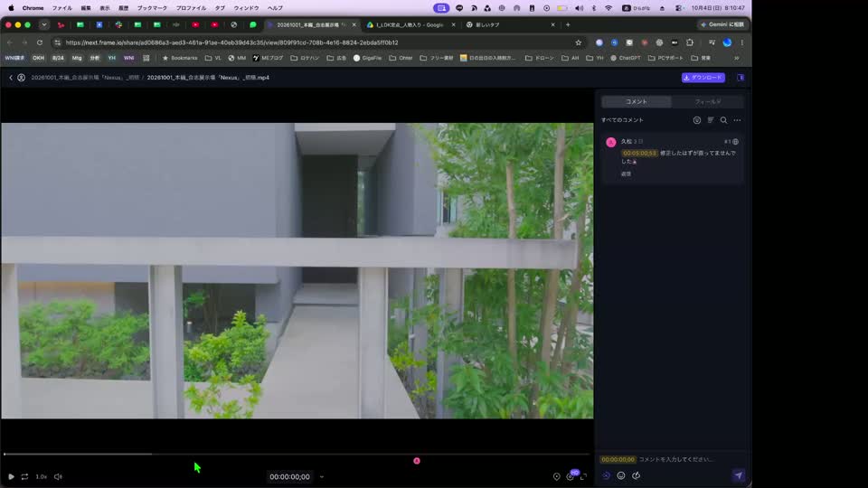Viewport: 868px width, 488px height.
Task: Switch to the New Tab tab
Action: click(x=510, y=25)
